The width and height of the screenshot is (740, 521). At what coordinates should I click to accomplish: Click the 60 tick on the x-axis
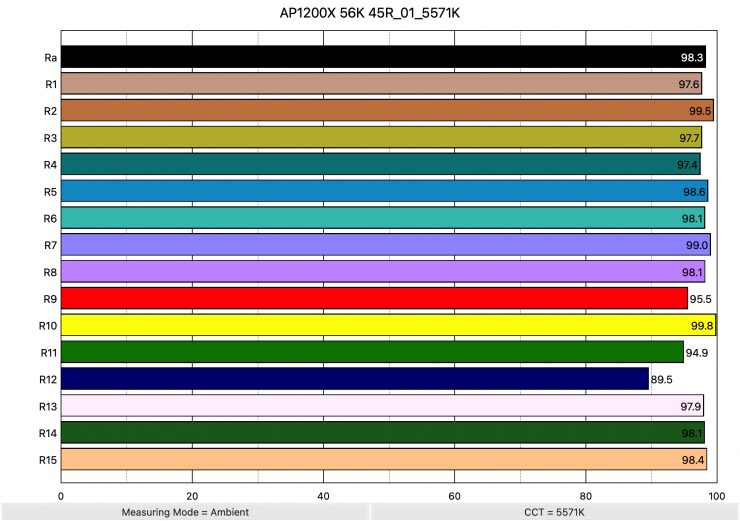[x=454, y=494]
